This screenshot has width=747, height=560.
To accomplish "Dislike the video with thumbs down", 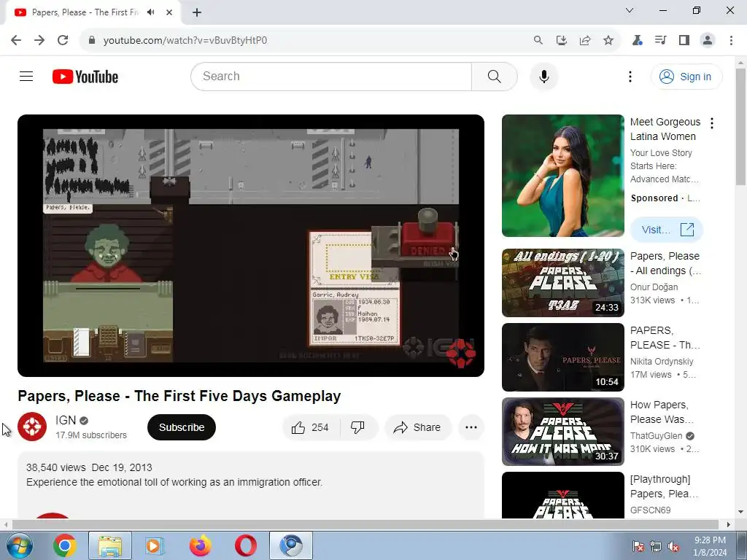I will (x=358, y=427).
